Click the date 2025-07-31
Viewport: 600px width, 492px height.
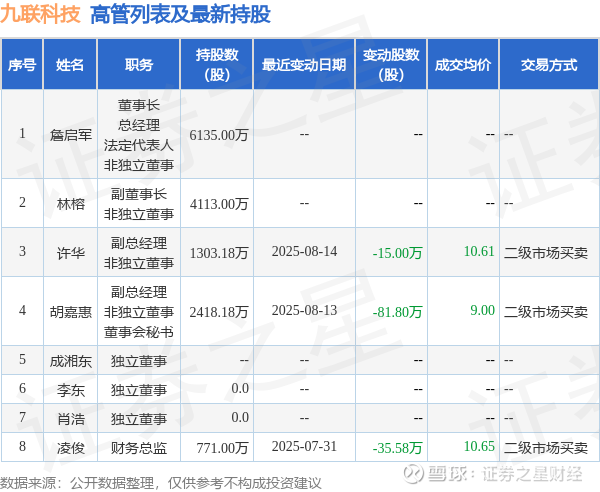304,446
